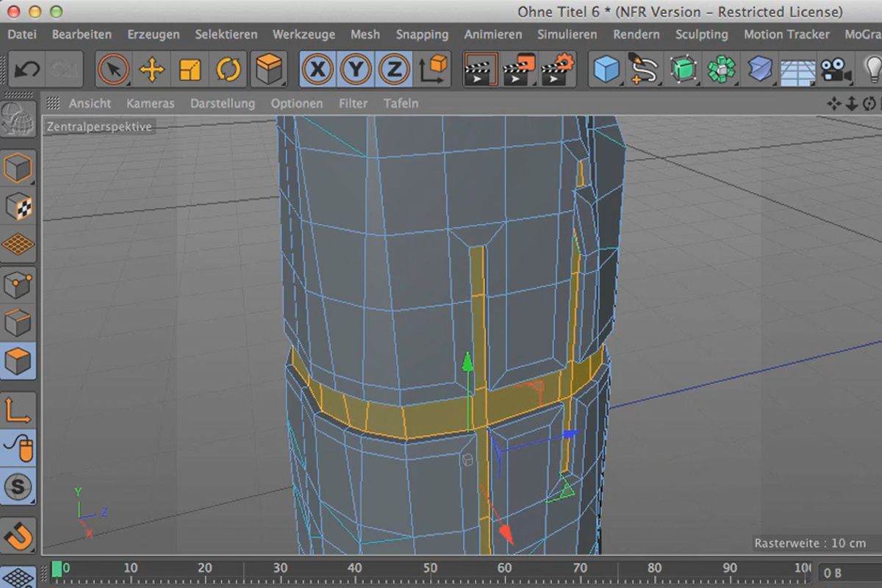Viewport: 882px width, 588px height.
Task: Open the Ansicht viewport menu
Action: pos(90,104)
